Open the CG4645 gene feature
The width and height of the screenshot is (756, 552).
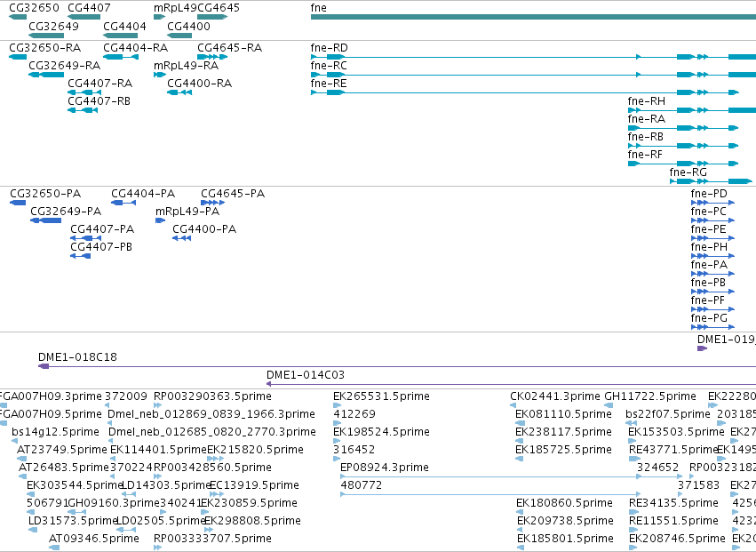pos(212,17)
